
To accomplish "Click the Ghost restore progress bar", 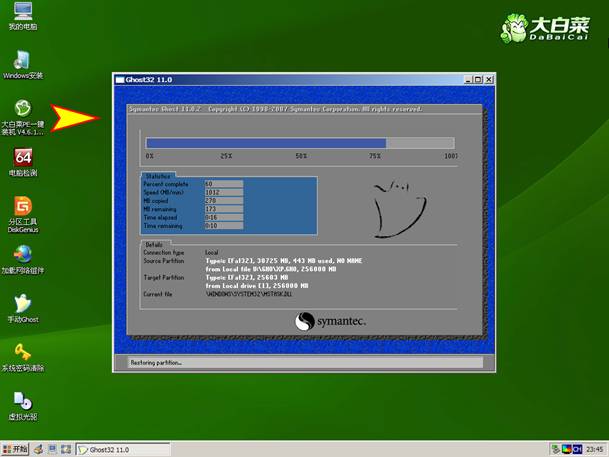I will [300, 143].
